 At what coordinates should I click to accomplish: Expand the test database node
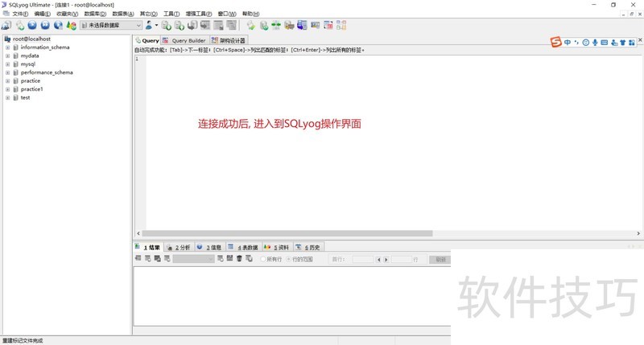pyautogui.click(x=7, y=98)
